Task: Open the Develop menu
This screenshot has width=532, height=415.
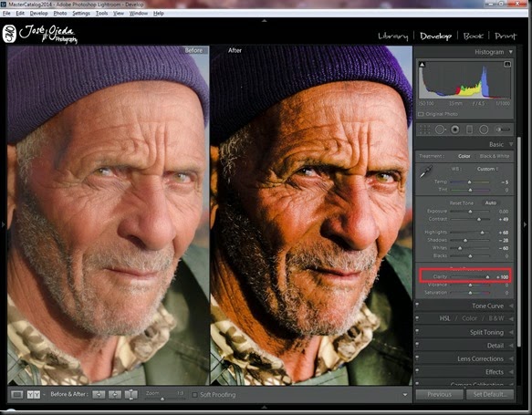Action: point(38,13)
